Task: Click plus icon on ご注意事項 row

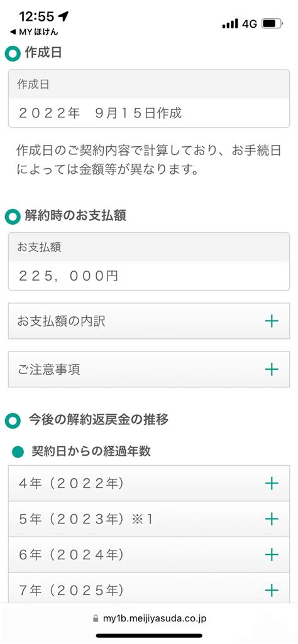Action: (x=272, y=369)
